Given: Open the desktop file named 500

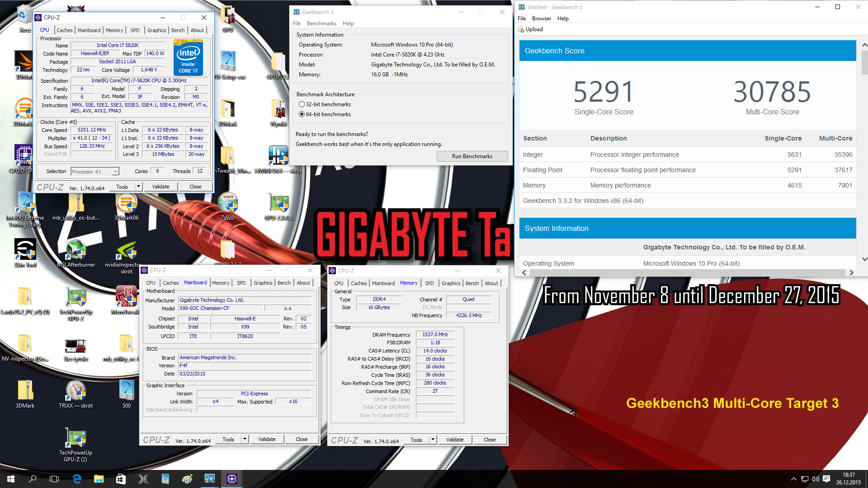Looking at the screenshot, I should 127,391.
